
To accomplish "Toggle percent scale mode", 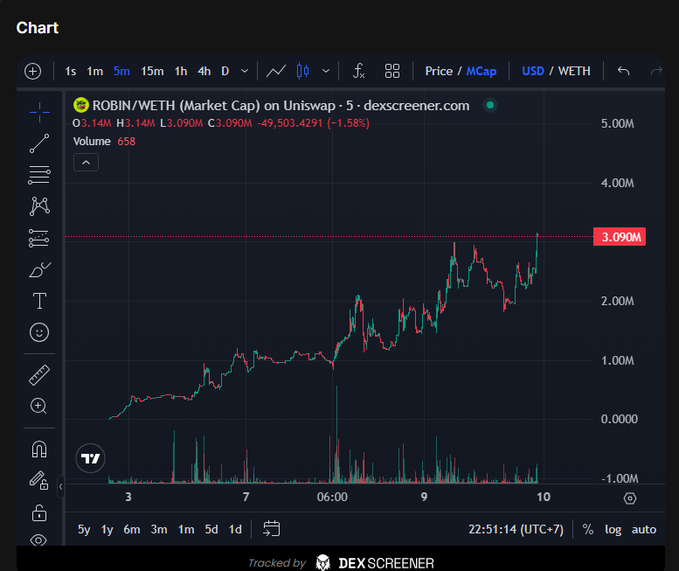I will click(x=588, y=529).
